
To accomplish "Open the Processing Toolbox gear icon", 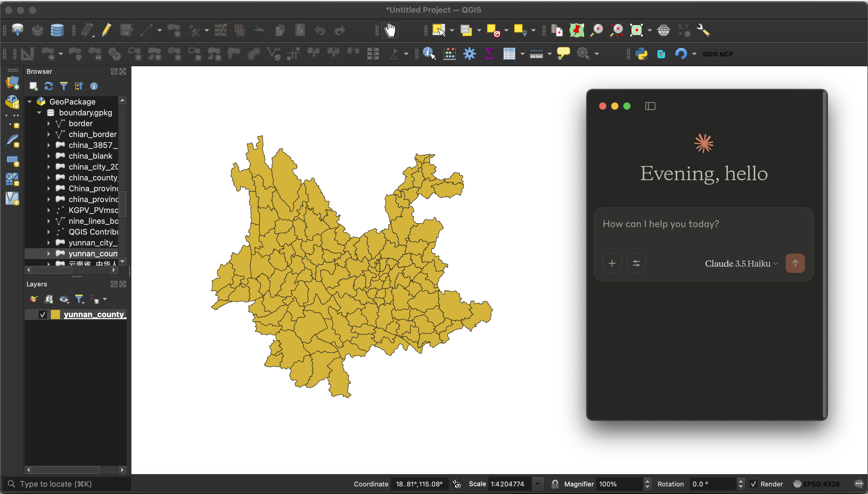I will tap(469, 54).
